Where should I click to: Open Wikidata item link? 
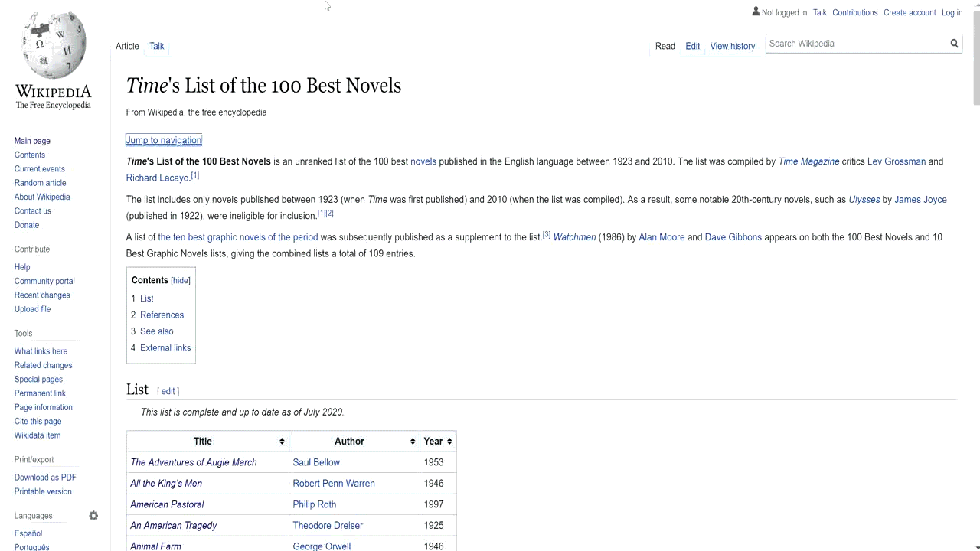click(x=38, y=435)
